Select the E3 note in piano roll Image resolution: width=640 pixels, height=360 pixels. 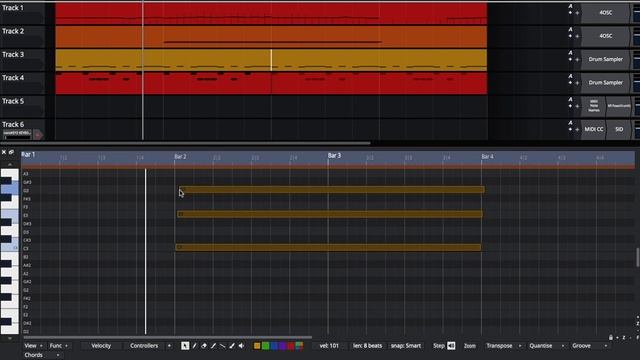[x=330, y=214]
